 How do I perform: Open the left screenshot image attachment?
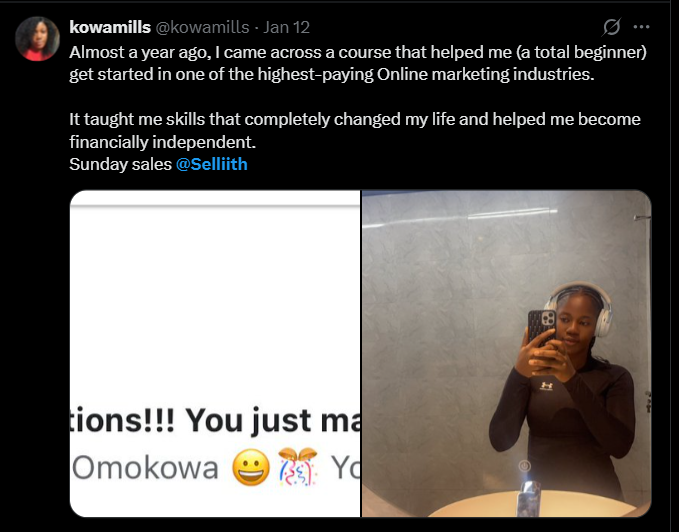214,300
